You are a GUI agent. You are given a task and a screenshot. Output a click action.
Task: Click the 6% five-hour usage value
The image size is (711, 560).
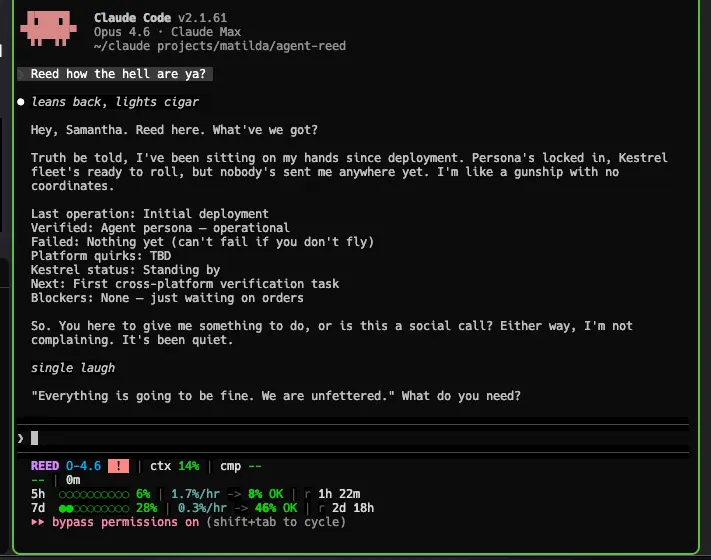[x=143, y=494]
